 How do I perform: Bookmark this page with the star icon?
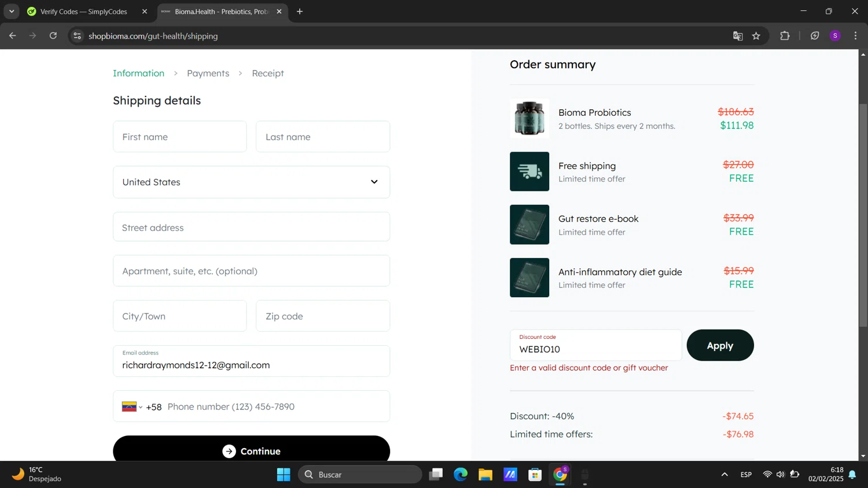[x=756, y=36]
